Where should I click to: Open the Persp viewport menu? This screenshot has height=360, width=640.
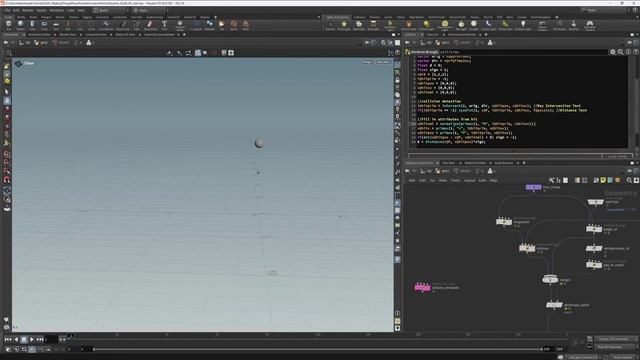pos(367,62)
